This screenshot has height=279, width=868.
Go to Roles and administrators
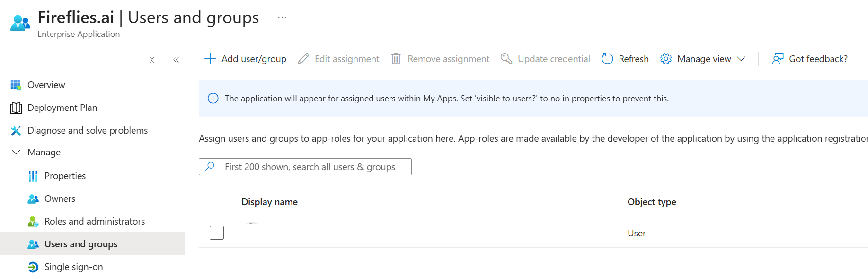click(94, 222)
